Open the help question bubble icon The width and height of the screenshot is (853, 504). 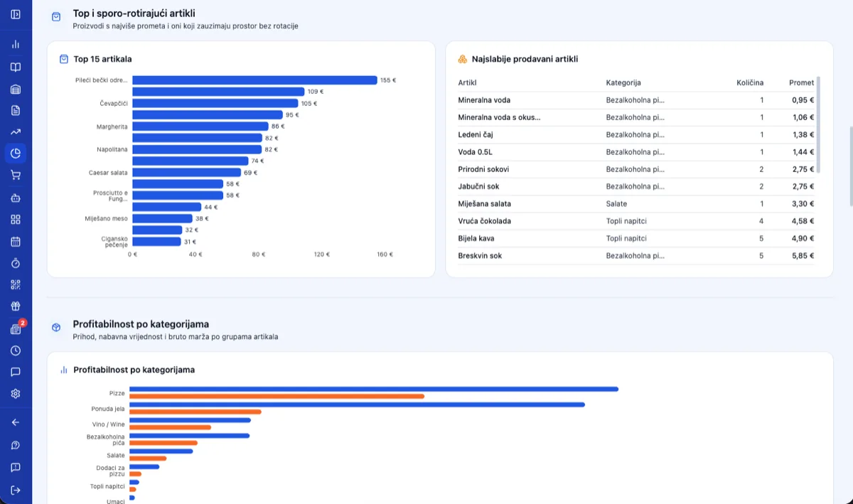point(16,445)
